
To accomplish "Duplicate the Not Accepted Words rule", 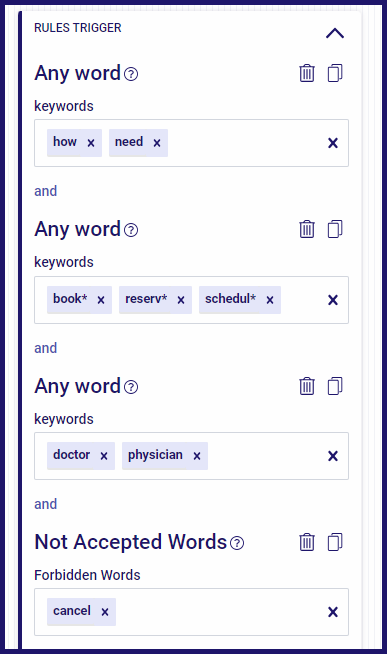I will point(335,542).
